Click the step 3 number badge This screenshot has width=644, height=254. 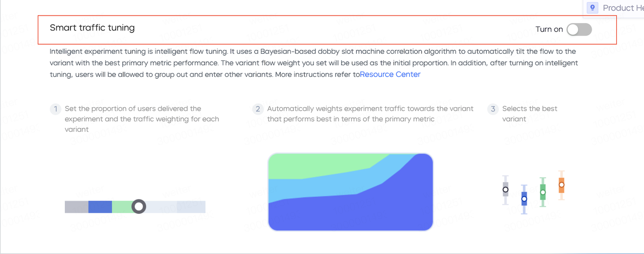[493, 109]
